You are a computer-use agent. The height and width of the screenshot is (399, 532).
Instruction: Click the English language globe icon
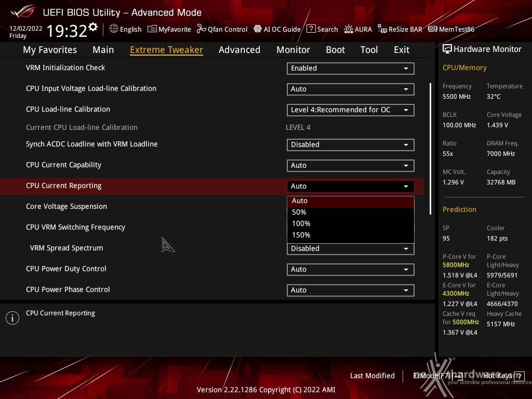(x=114, y=29)
